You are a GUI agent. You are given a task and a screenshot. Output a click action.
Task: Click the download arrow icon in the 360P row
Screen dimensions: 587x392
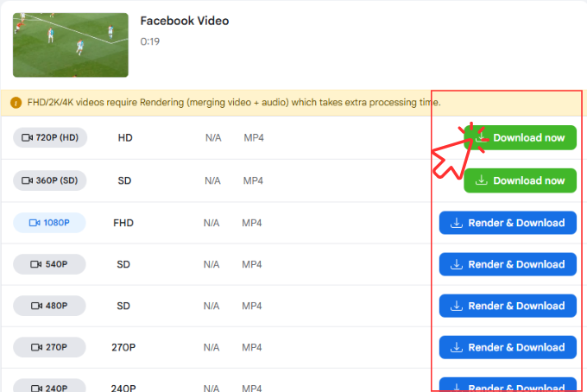[x=482, y=180]
